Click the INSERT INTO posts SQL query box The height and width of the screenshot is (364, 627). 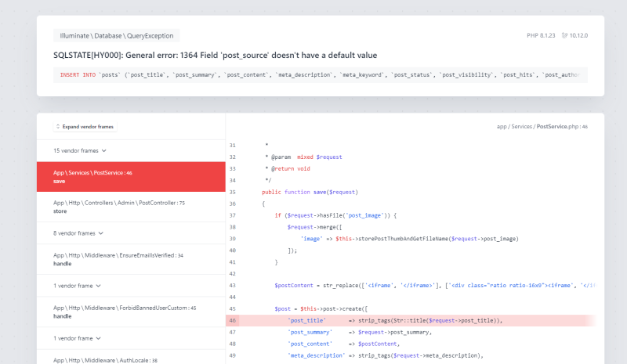[320, 75]
